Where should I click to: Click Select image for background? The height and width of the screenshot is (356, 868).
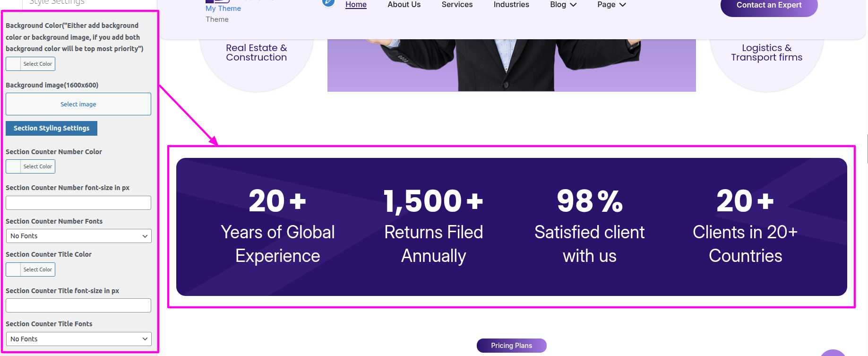[78, 104]
